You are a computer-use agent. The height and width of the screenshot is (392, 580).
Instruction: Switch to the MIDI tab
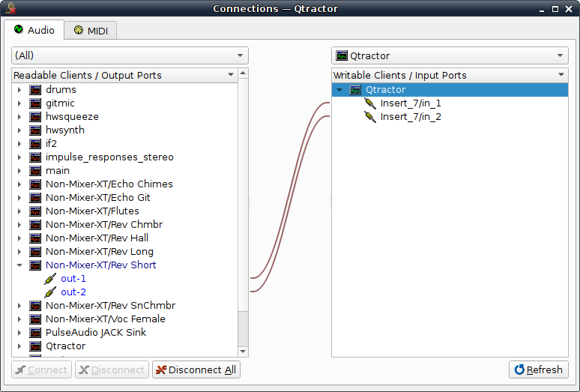pos(91,31)
